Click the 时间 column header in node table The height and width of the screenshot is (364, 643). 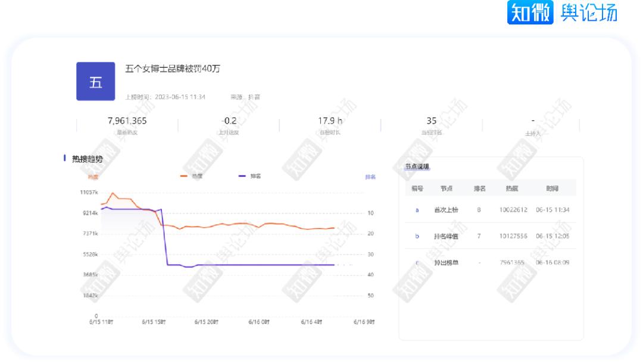pyautogui.click(x=553, y=188)
